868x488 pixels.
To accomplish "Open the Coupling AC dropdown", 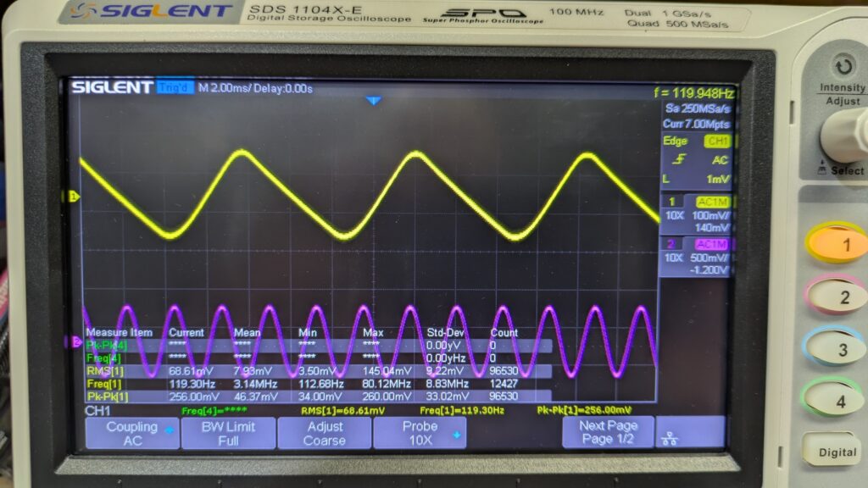I will coord(132,433).
